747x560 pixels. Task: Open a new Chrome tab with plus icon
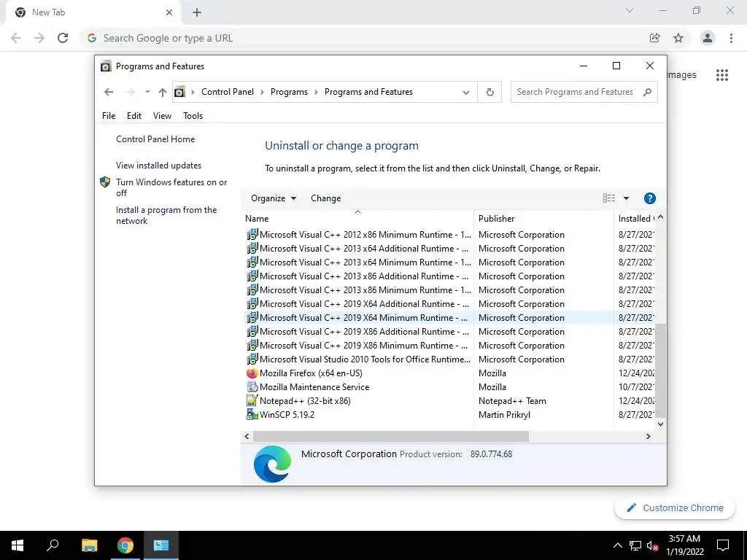point(197,12)
